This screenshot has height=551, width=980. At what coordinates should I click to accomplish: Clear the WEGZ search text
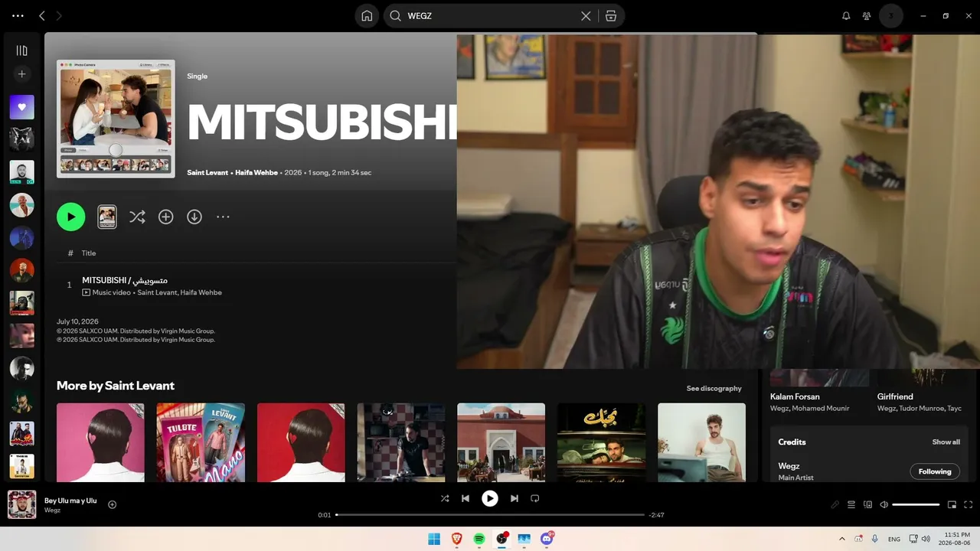(586, 16)
